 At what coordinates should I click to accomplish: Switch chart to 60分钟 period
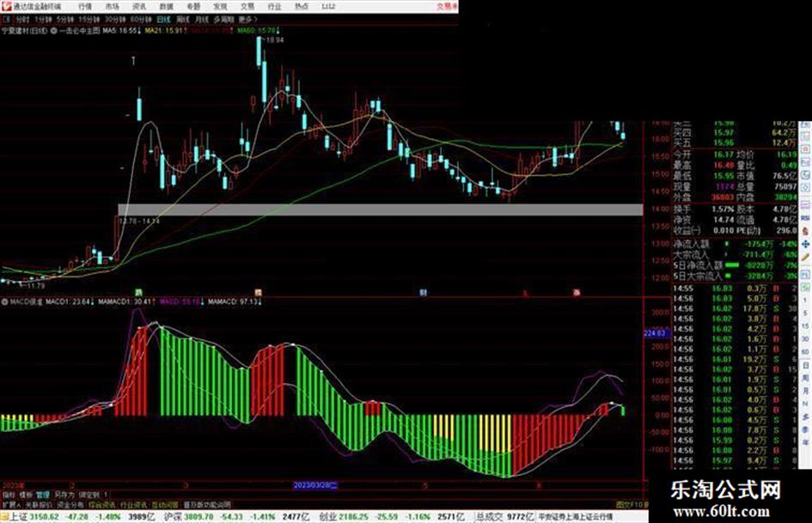tap(141, 20)
